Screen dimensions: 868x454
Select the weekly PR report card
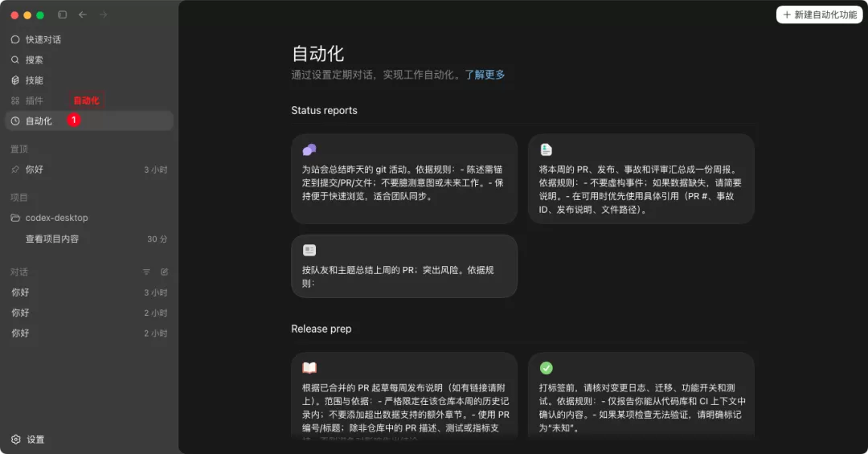click(x=641, y=179)
